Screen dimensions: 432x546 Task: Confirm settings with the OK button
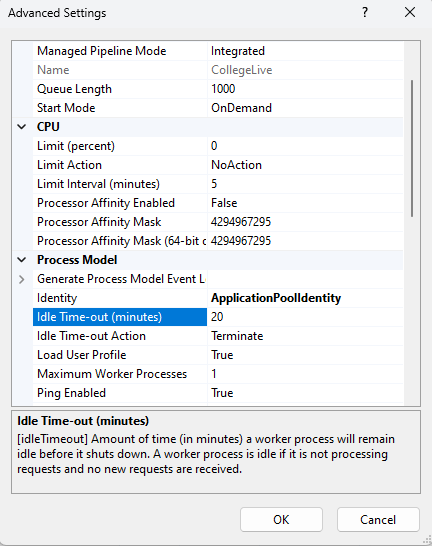click(281, 519)
